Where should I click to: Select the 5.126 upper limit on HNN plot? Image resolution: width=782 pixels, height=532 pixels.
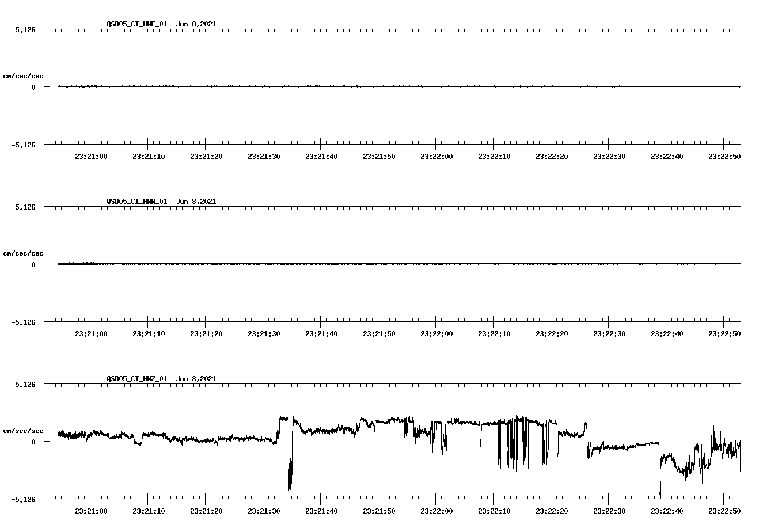25,207
